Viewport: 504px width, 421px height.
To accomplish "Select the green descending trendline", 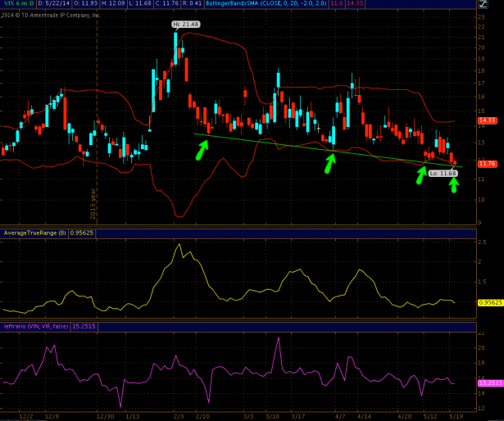I will click(x=328, y=150).
